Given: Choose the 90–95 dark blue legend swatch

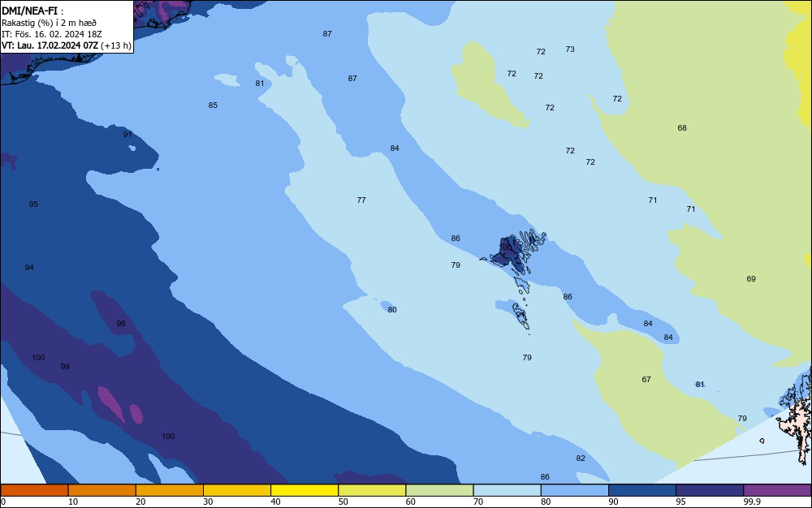Looking at the screenshot, I should (x=642, y=490).
